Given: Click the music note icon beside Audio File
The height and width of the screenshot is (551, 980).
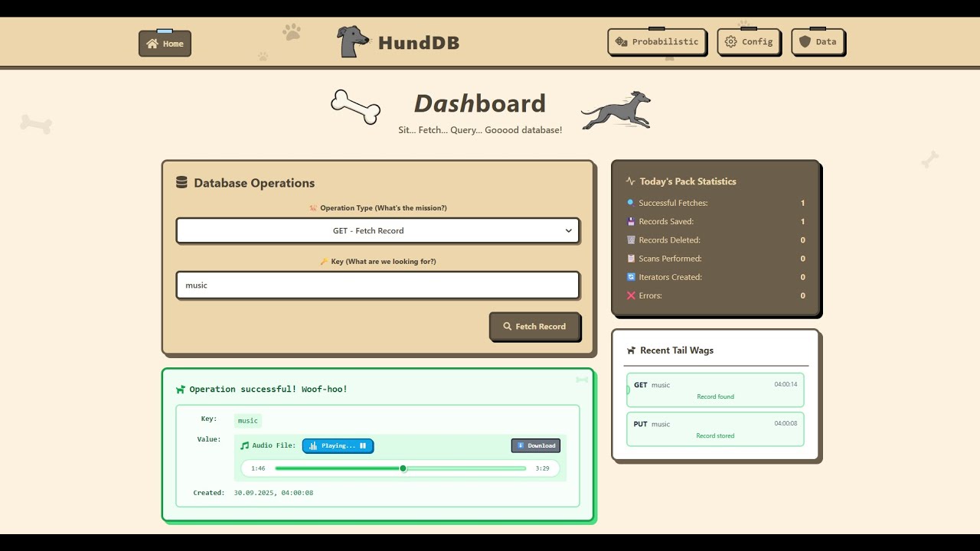Looking at the screenshot, I should tap(245, 445).
